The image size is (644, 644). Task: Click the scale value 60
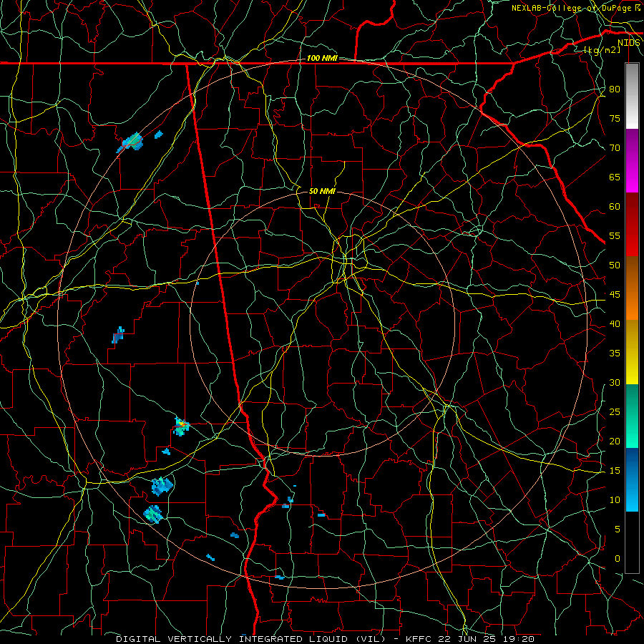click(x=615, y=207)
